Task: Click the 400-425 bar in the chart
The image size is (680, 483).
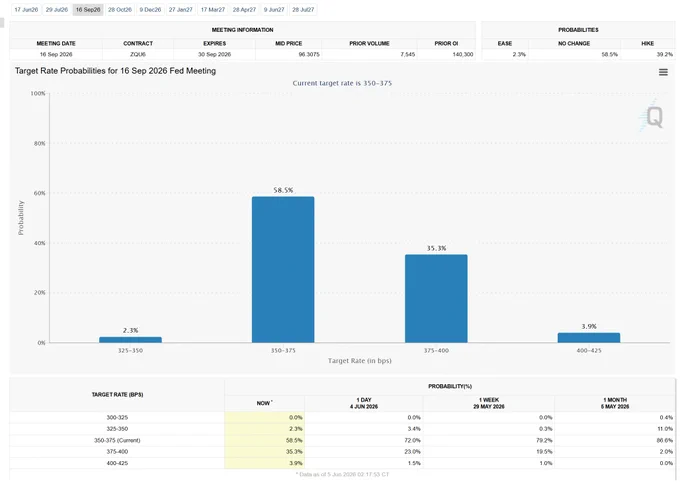Action: [x=588, y=338]
